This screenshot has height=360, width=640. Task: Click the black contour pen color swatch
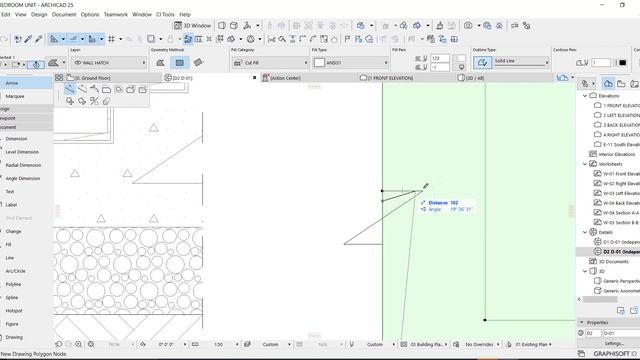tap(622, 63)
